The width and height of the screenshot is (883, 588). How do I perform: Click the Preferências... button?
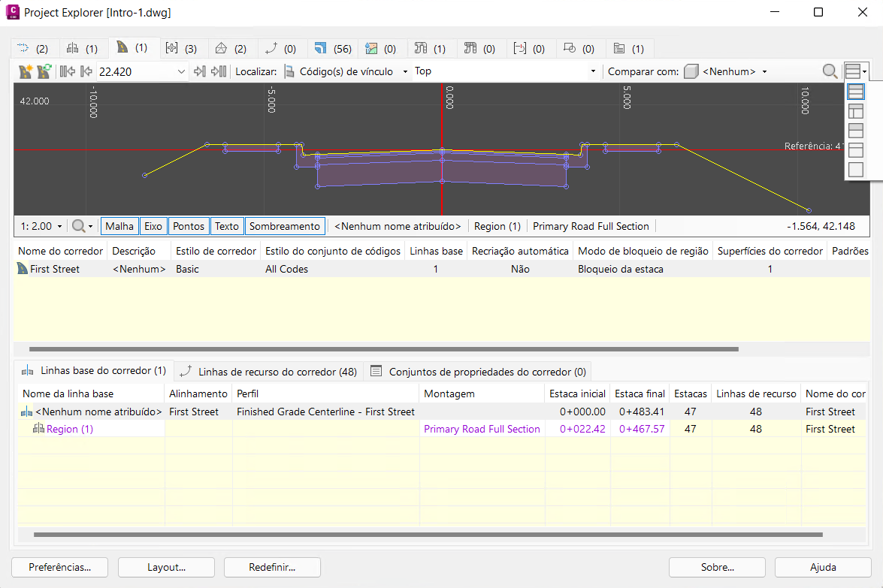tap(59, 567)
